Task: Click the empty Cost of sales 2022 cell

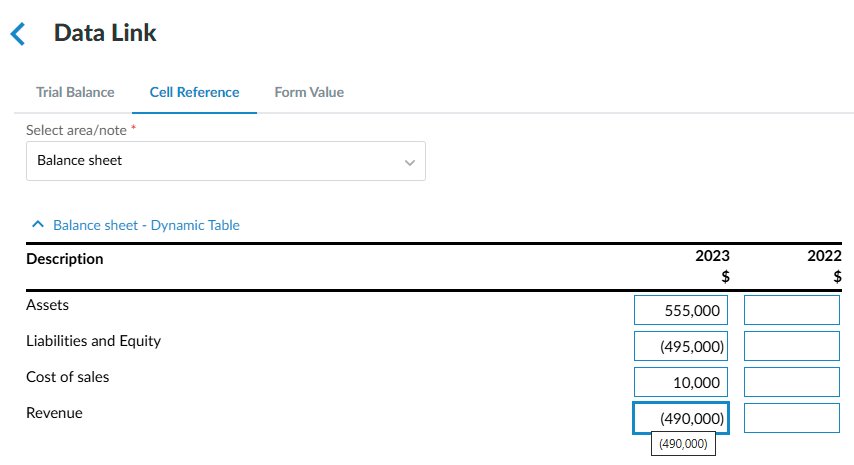Action: [x=792, y=382]
